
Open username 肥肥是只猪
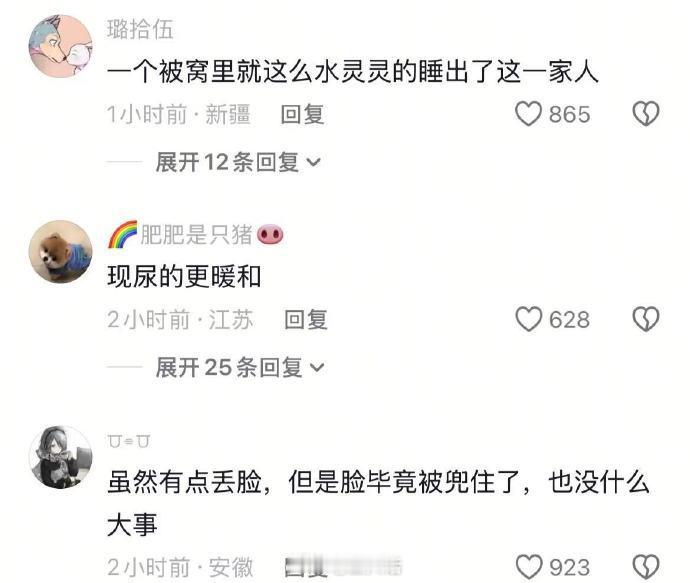point(195,235)
